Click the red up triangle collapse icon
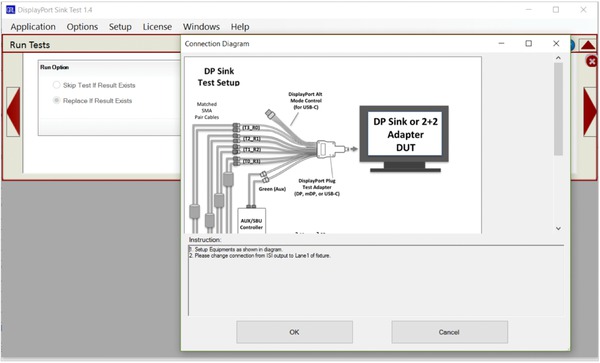 point(588,45)
